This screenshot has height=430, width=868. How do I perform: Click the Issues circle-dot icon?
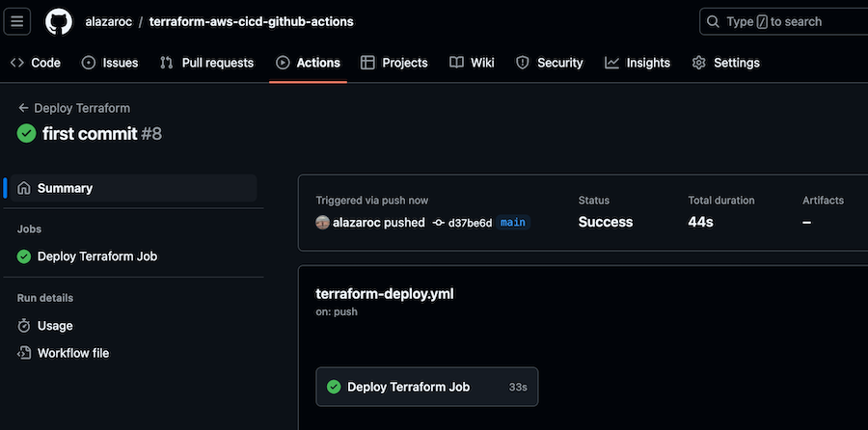(89, 63)
